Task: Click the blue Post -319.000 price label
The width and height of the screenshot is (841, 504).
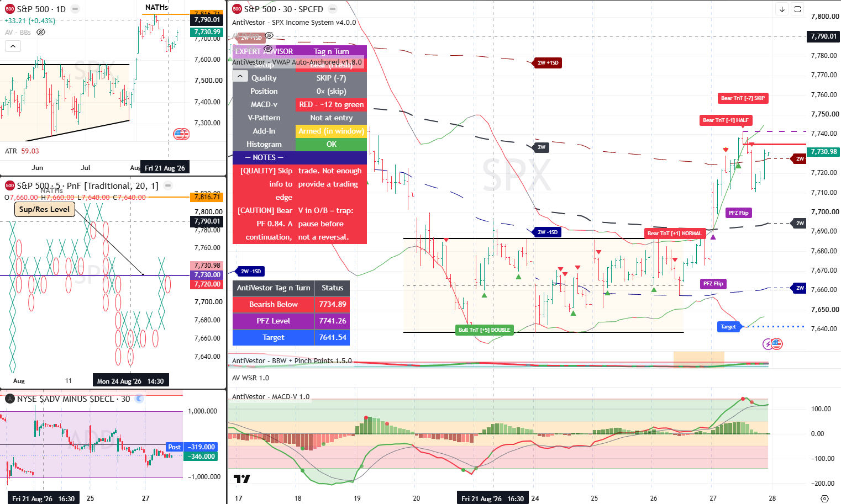Action: (192, 447)
